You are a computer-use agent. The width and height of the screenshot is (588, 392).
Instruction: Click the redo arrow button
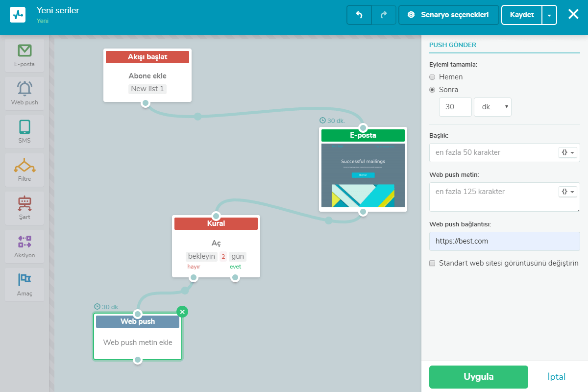click(x=384, y=15)
